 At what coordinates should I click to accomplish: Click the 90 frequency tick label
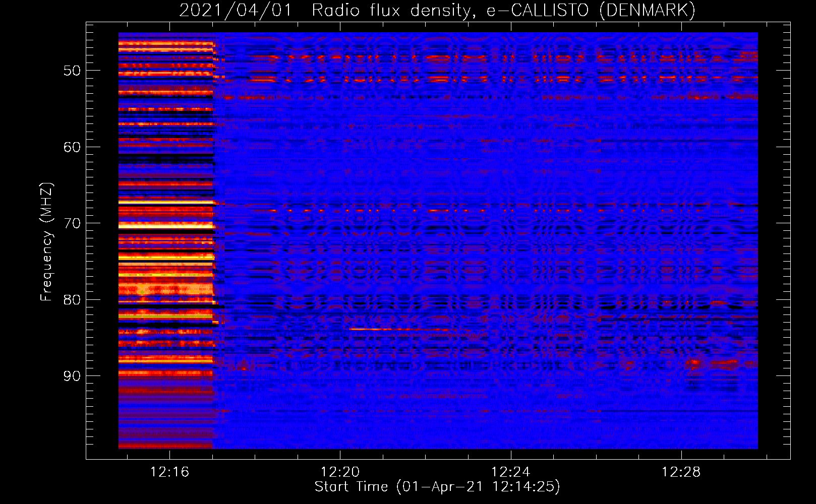click(x=72, y=376)
